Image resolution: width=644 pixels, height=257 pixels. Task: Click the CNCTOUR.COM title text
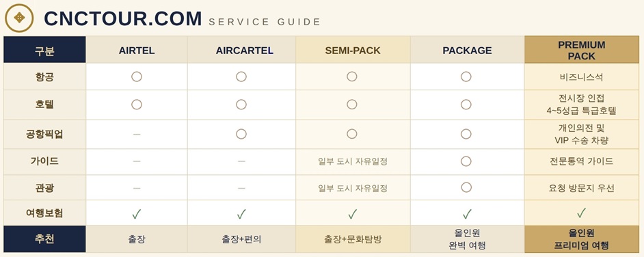tap(123, 19)
